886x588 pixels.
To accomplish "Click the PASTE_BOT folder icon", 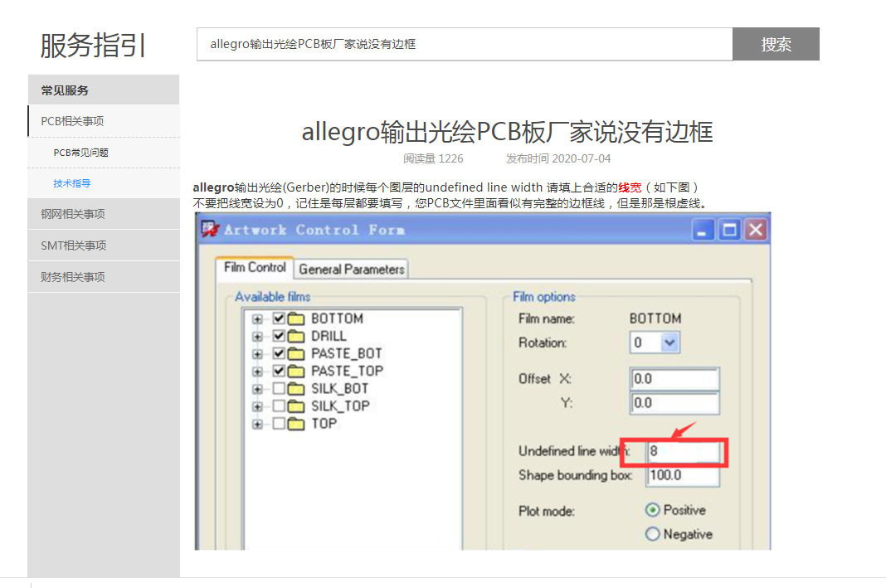I will click(x=296, y=353).
